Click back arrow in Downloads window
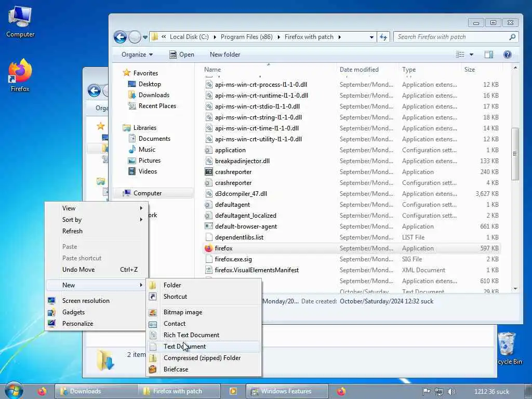The height and width of the screenshot is (399, 532). (x=95, y=90)
